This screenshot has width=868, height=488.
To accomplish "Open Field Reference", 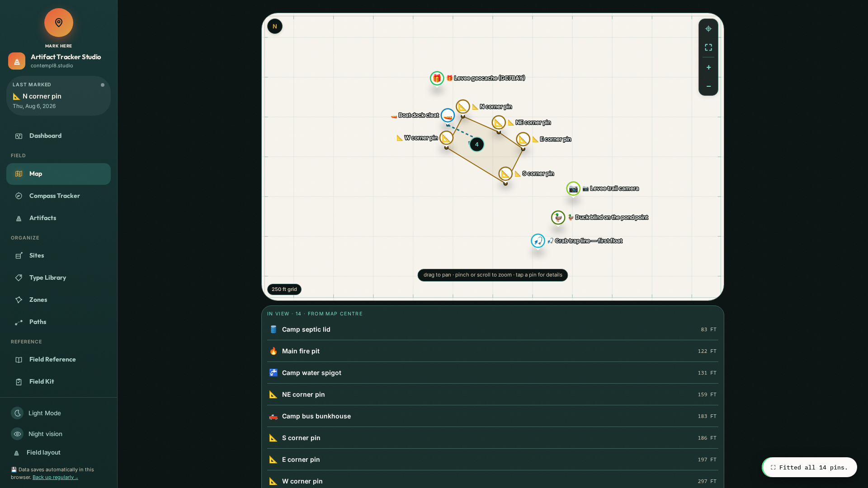I will click(x=58, y=360).
